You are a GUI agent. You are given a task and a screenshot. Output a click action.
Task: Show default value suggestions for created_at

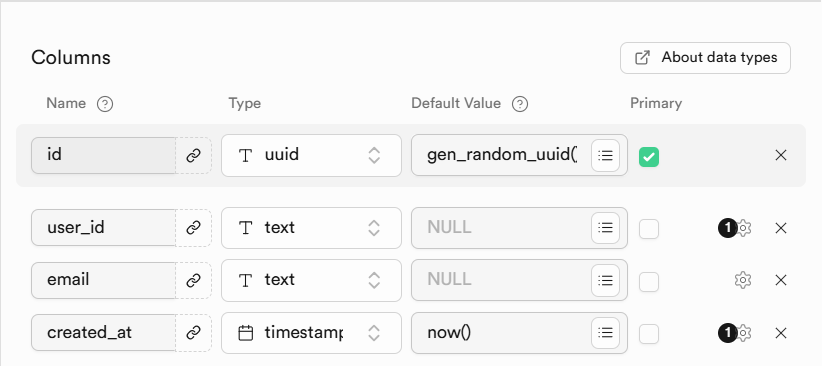605,333
